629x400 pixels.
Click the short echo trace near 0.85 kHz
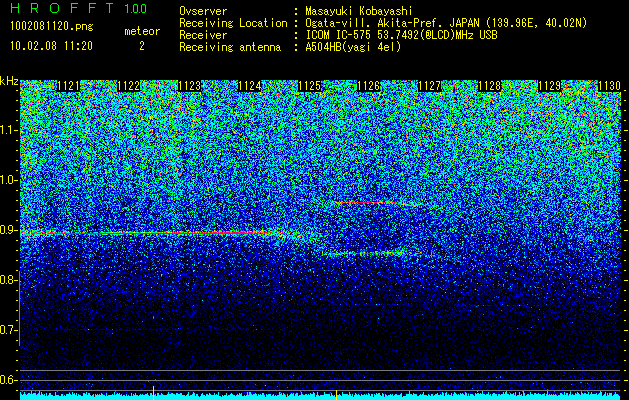point(367,253)
